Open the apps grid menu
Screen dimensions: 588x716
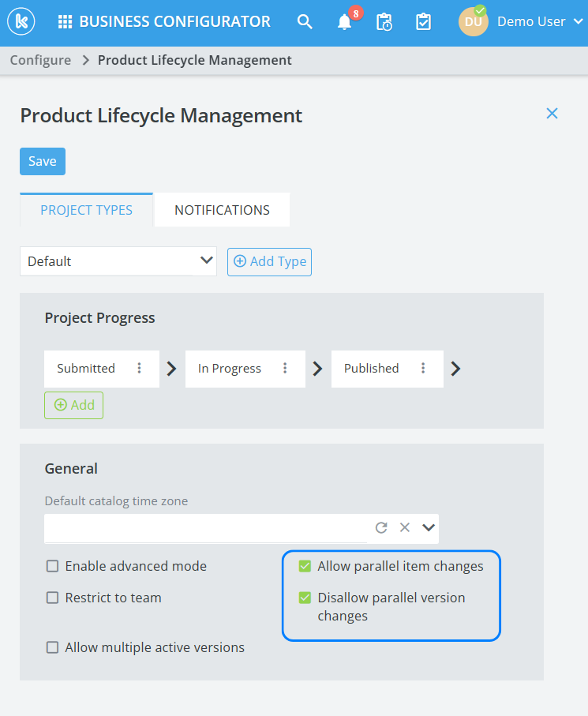66,22
